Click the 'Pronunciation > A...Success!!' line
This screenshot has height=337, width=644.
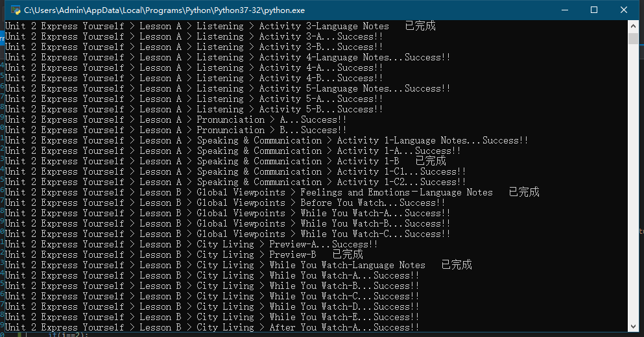point(176,119)
